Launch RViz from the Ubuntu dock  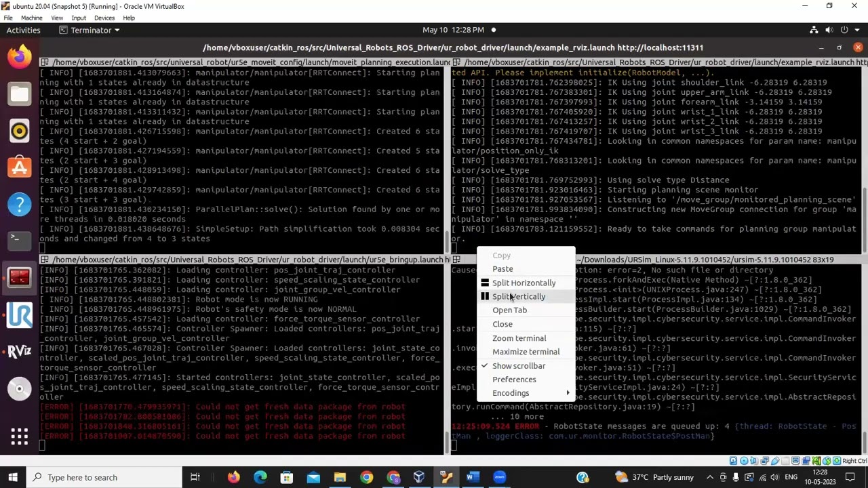click(x=19, y=351)
